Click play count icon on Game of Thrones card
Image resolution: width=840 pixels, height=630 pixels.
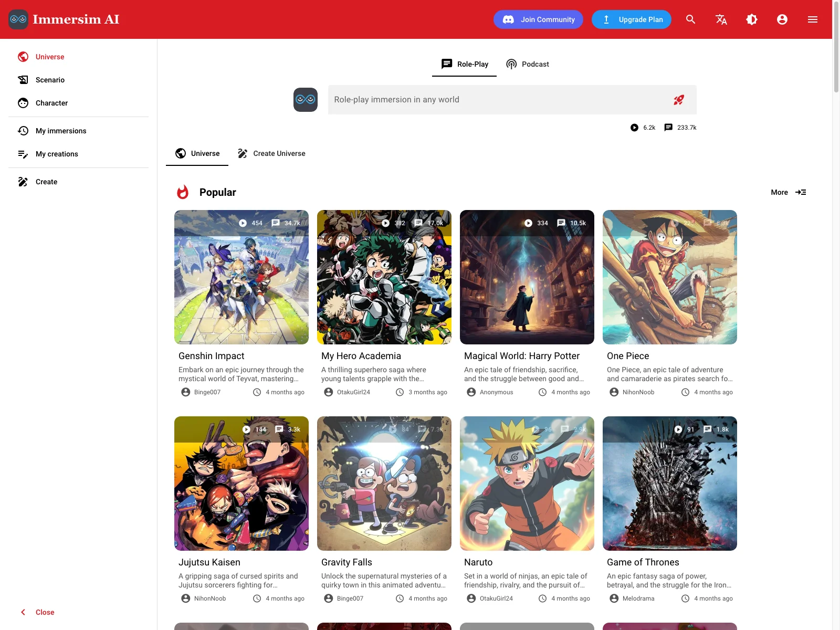click(678, 429)
